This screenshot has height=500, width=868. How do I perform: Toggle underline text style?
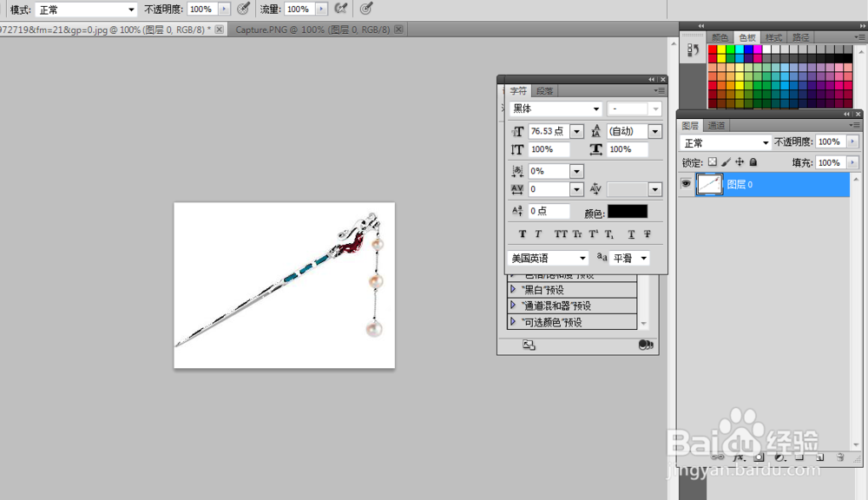point(631,234)
